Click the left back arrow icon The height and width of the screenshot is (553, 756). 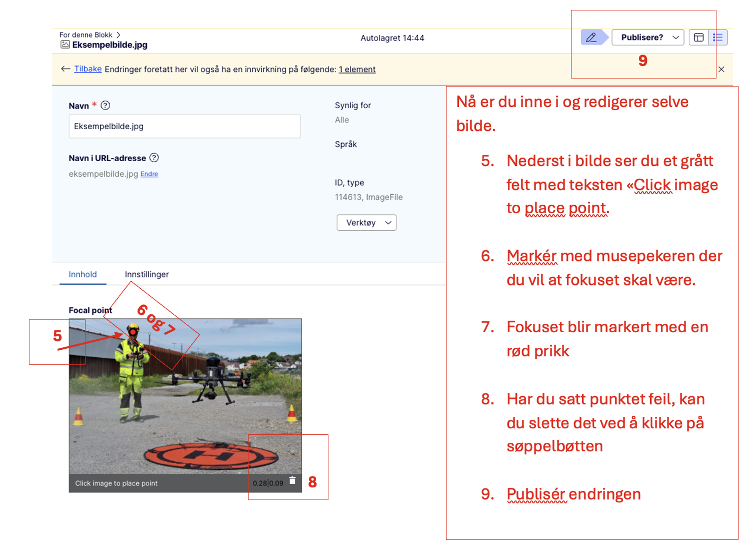tap(66, 69)
